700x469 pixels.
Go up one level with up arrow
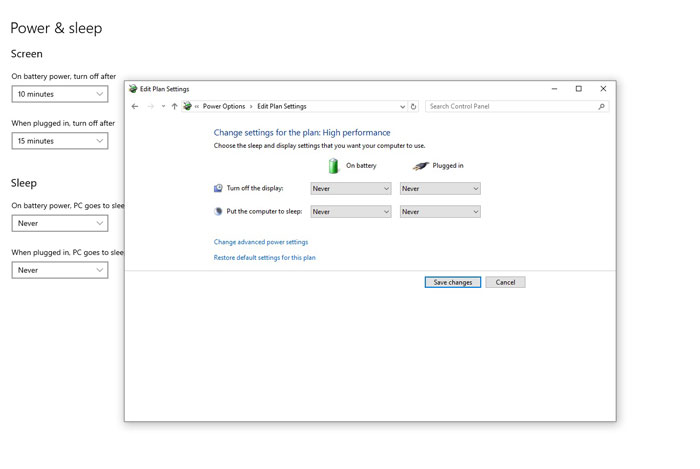[175, 106]
